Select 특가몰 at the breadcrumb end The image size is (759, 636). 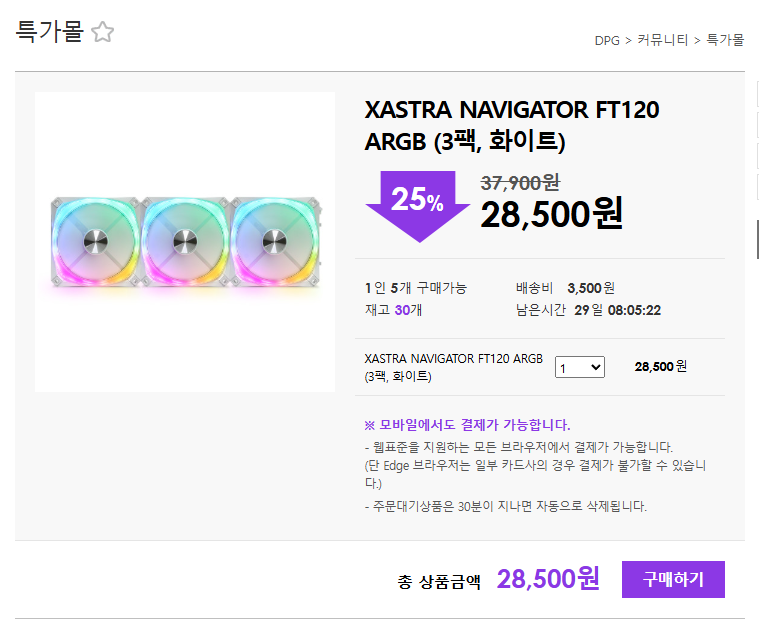coord(725,41)
